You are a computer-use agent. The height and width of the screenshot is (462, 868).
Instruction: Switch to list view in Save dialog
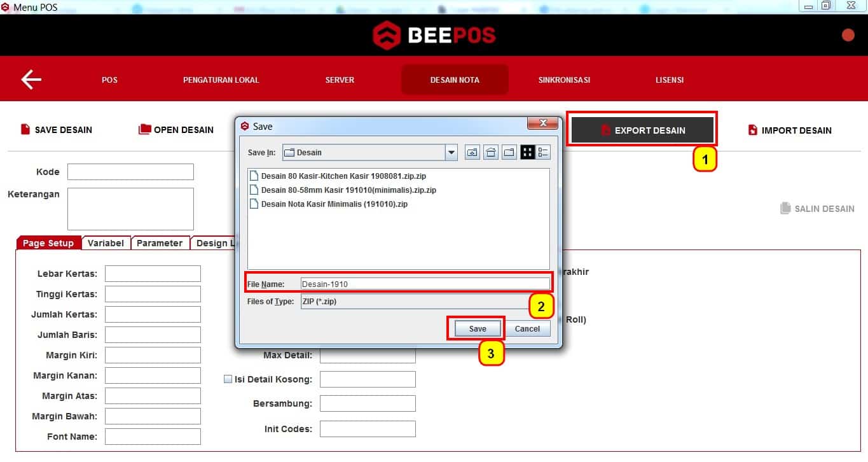point(527,152)
